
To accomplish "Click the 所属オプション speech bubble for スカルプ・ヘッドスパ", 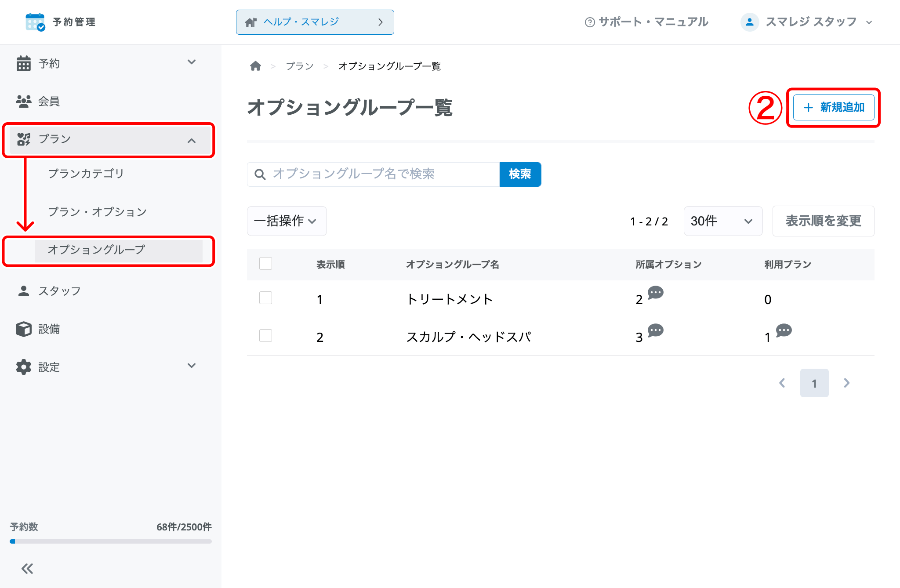I will pyautogui.click(x=655, y=330).
